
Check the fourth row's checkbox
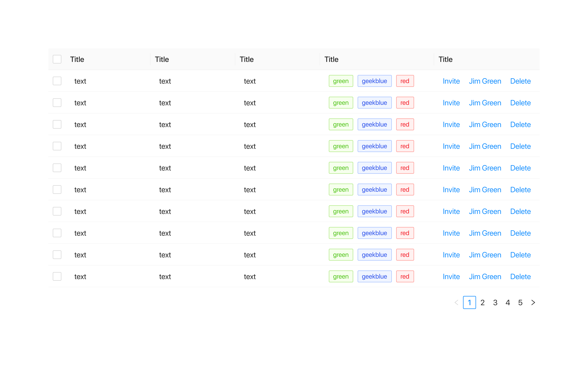(x=57, y=146)
